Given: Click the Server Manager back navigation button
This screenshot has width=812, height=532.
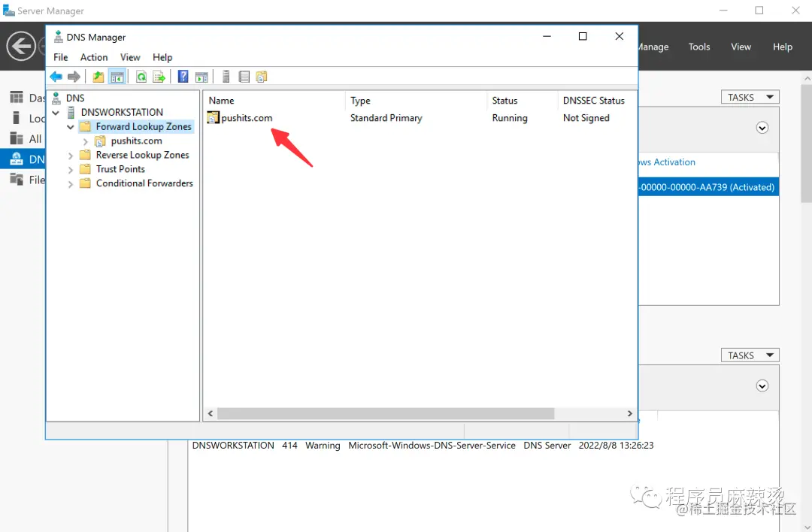Looking at the screenshot, I should [x=21, y=46].
